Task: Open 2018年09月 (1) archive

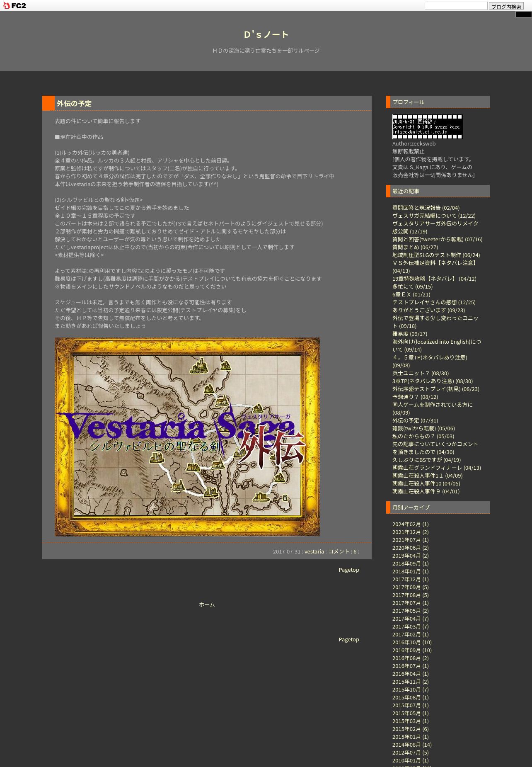Action: click(411, 563)
